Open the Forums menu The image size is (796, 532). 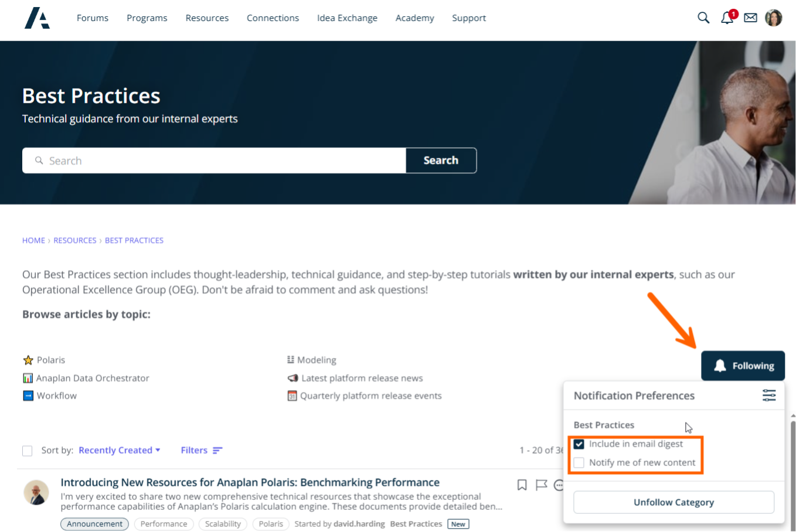pos(93,18)
